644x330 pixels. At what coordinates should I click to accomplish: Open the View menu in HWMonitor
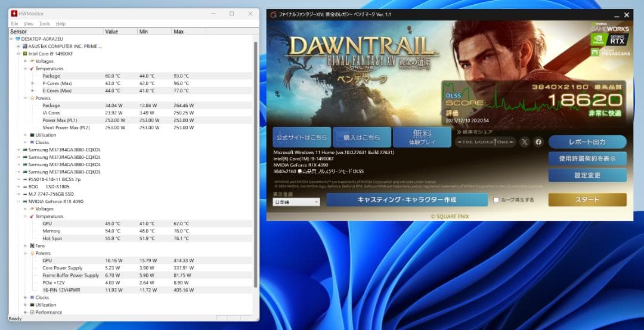click(x=29, y=24)
